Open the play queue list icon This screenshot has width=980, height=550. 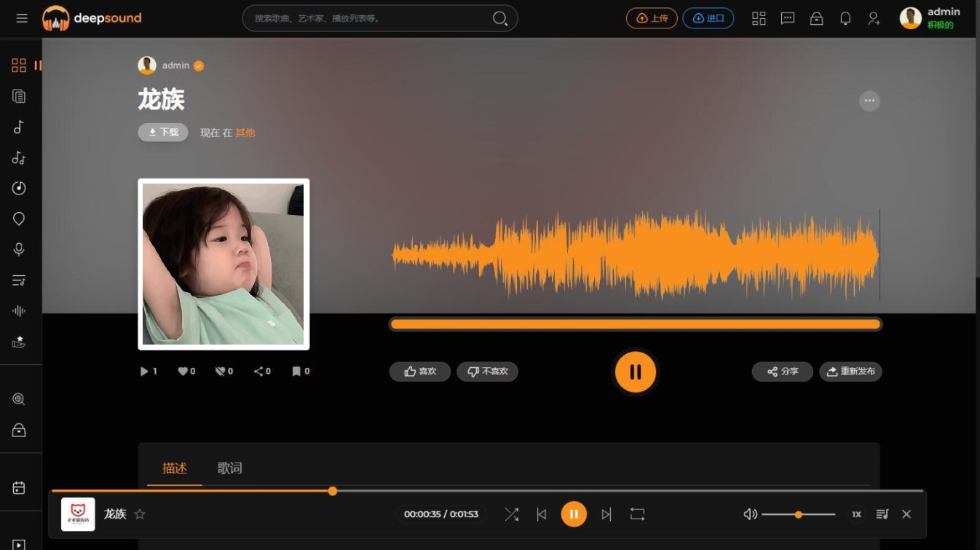point(882,514)
